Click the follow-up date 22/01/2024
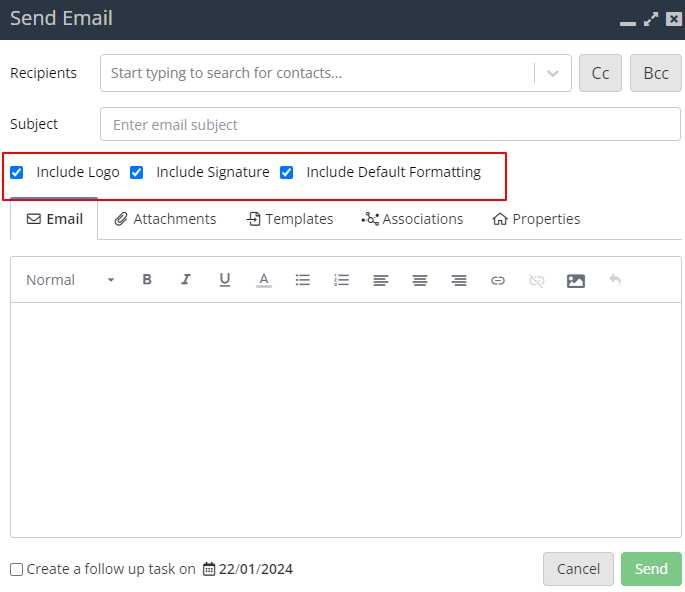Screen dimensions: 685x592 tap(256, 569)
